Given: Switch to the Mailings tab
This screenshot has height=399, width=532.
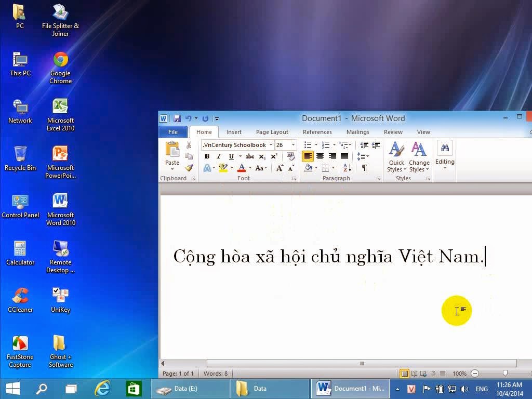Looking at the screenshot, I should coord(358,132).
